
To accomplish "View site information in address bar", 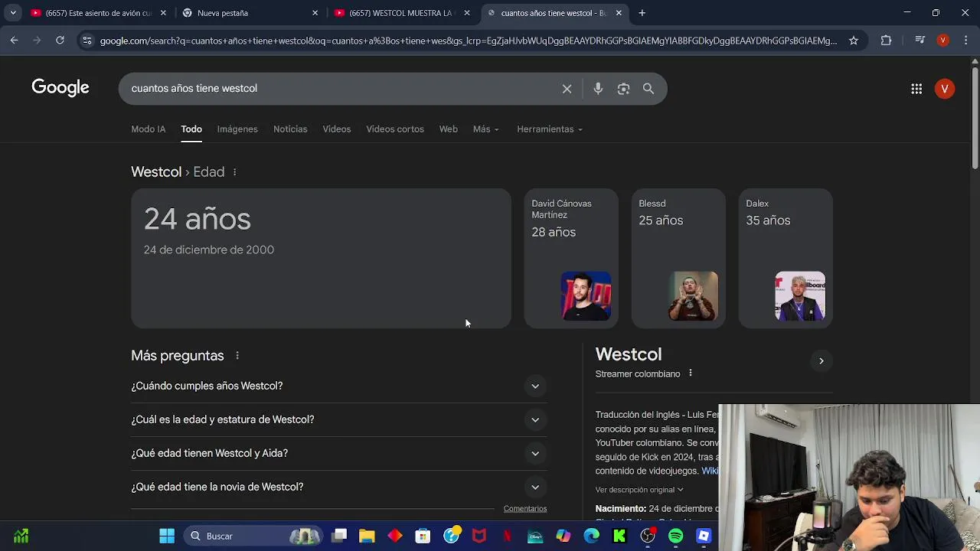I will click(87, 41).
